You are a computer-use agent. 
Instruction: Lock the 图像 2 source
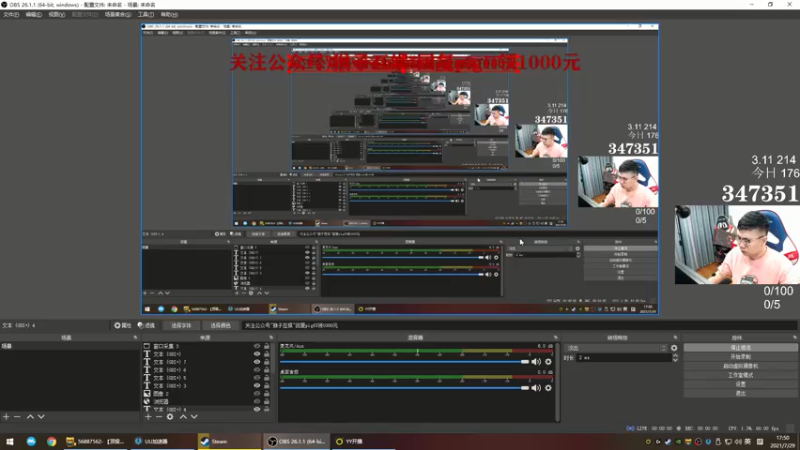[x=266, y=393]
